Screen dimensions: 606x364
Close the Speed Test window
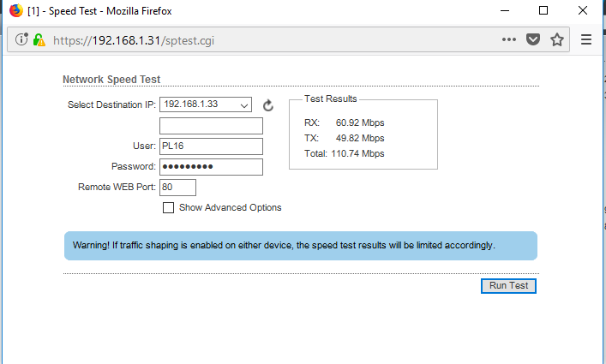(584, 11)
